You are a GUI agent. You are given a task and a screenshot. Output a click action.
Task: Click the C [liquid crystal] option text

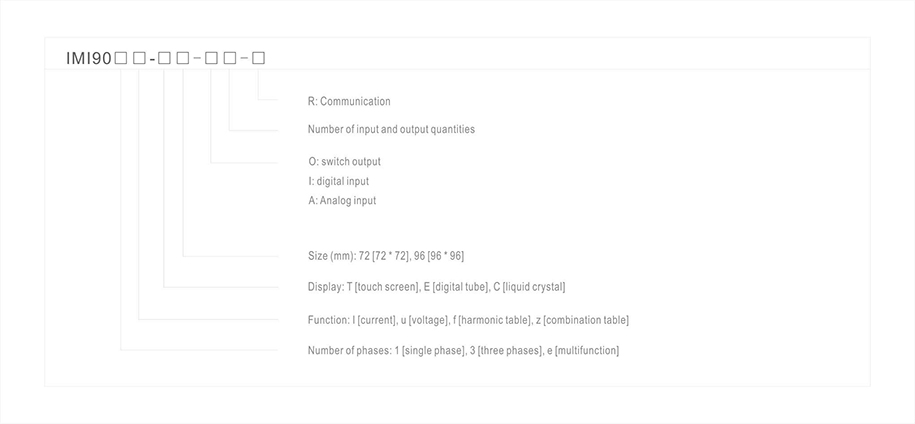[529, 287]
